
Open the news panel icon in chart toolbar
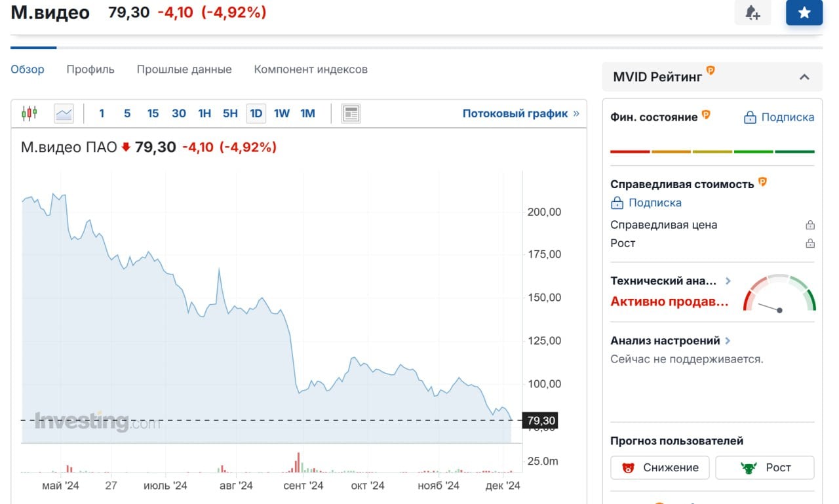click(351, 113)
